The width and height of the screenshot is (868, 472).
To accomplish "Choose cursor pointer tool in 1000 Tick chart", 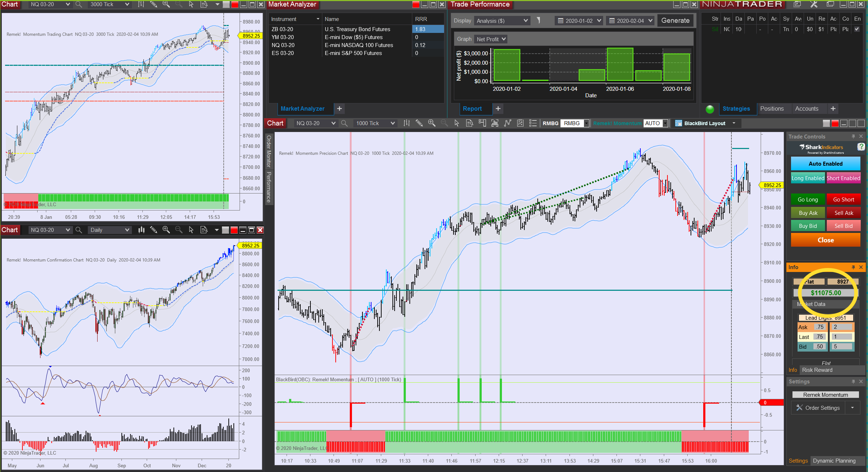I will 457,123.
